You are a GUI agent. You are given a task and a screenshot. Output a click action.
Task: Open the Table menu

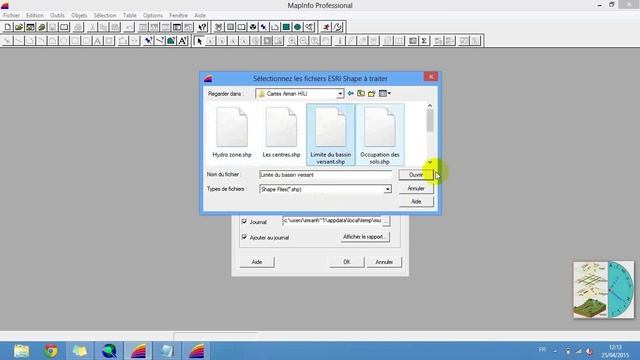tap(130, 16)
